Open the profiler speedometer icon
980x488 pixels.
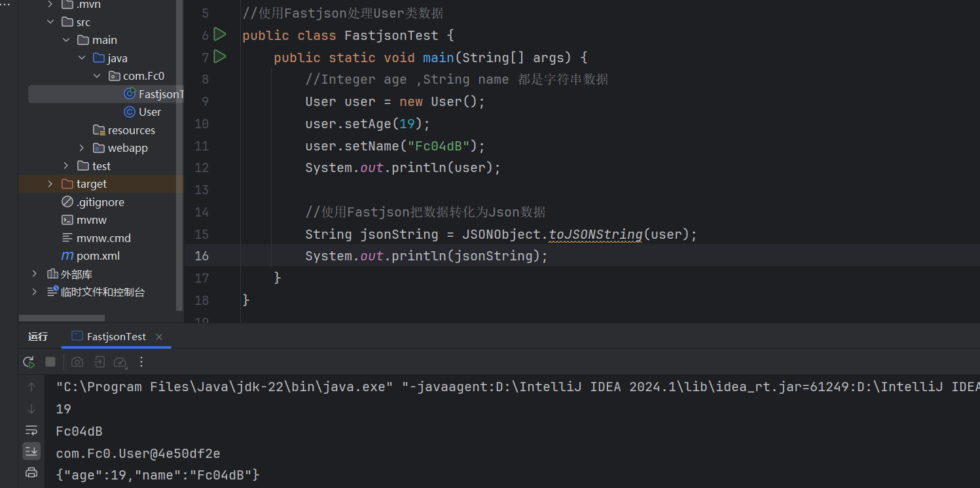(120, 362)
